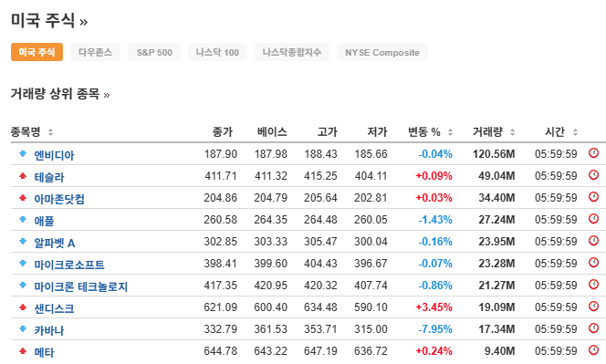The image size is (606, 364).
Task: Sort by 시간 column sort arrows
Action: pos(576,132)
